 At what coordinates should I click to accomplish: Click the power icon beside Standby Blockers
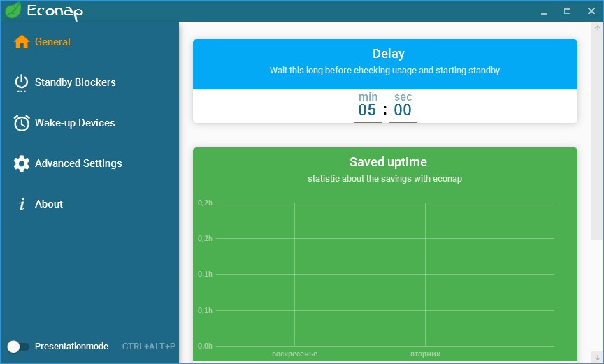(x=22, y=82)
